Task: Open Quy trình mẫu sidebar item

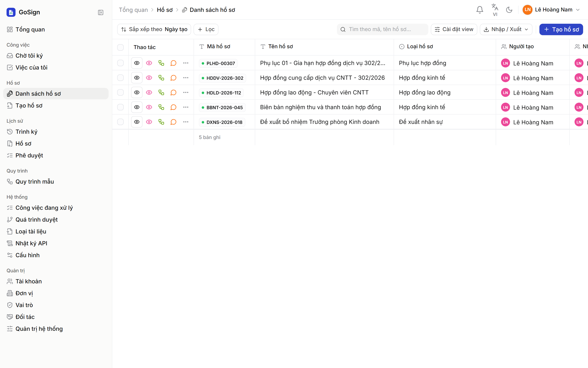Action: coord(56,182)
